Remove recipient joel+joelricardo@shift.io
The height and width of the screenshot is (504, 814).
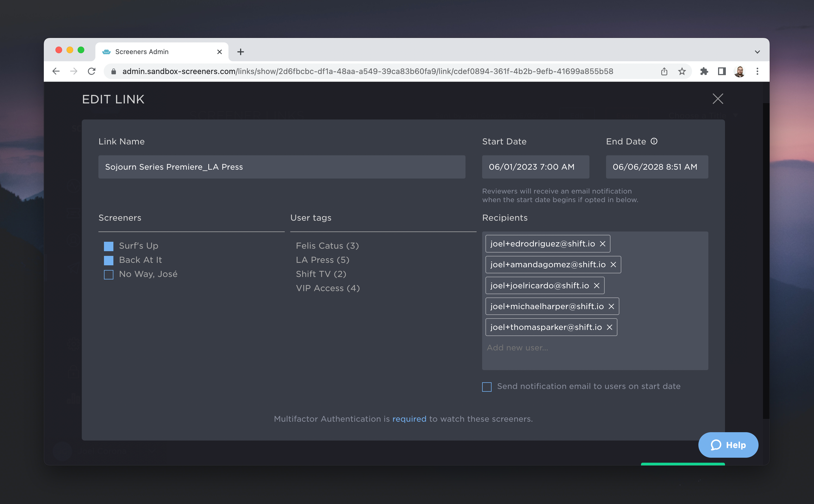click(x=596, y=286)
